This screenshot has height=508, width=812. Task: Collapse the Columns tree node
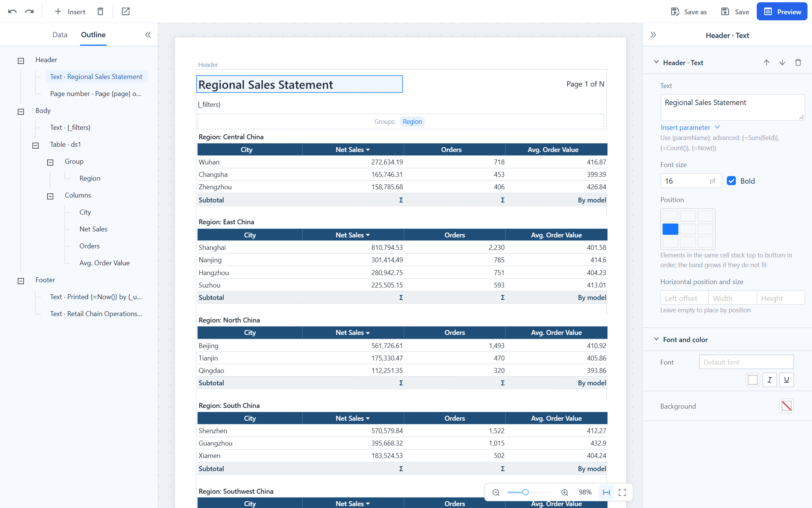(x=50, y=196)
